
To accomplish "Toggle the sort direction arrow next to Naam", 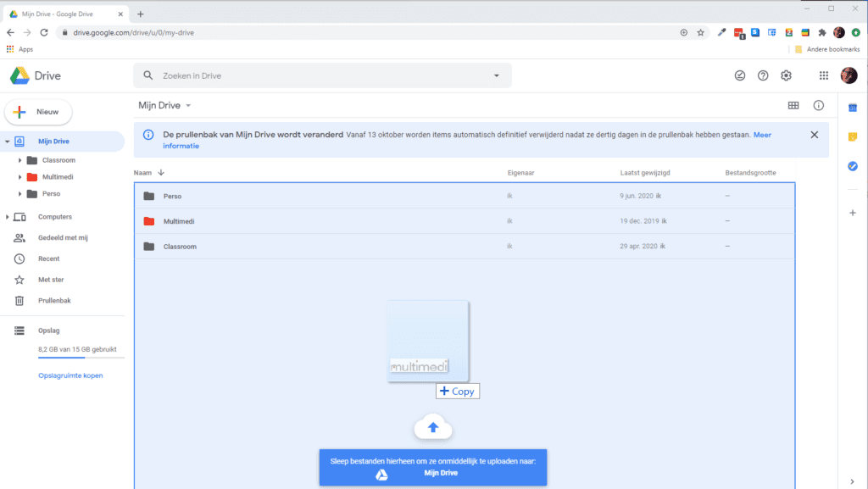I will coord(161,173).
